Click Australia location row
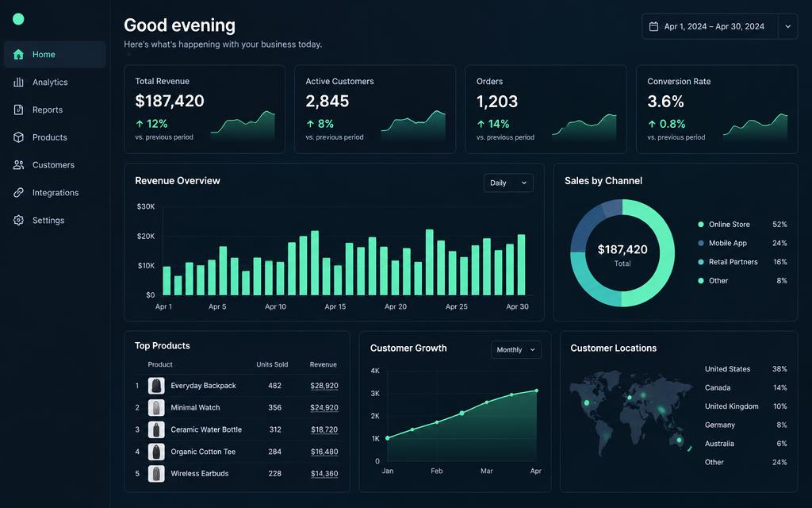812x508 pixels. point(745,444)
